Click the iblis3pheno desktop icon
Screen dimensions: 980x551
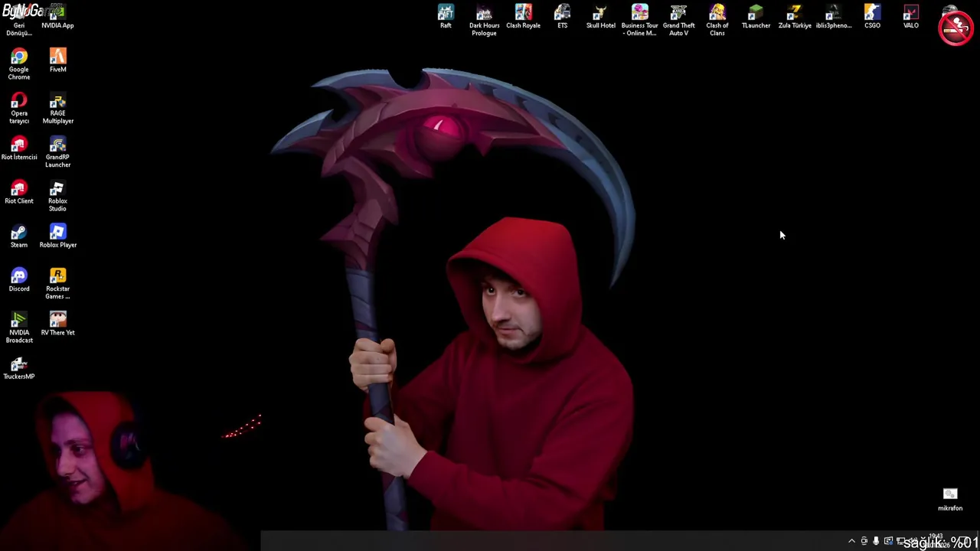tap(833, 16)
